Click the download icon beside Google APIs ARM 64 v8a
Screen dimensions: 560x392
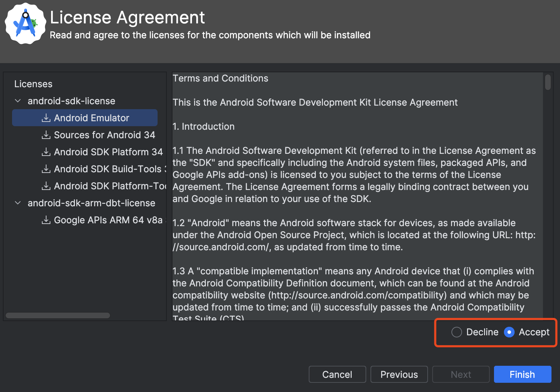[x=46, y=220]
